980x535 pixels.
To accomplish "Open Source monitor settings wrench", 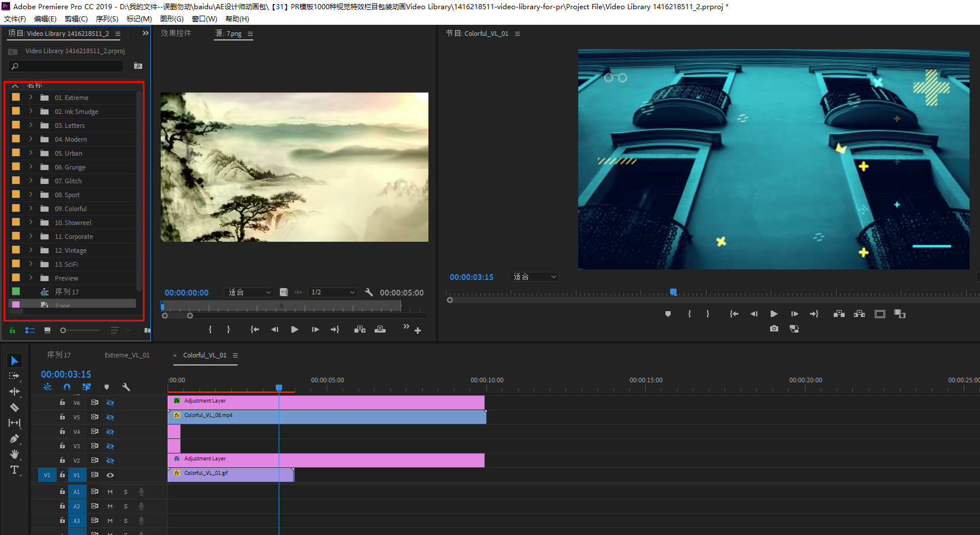I will pos(369,292).
